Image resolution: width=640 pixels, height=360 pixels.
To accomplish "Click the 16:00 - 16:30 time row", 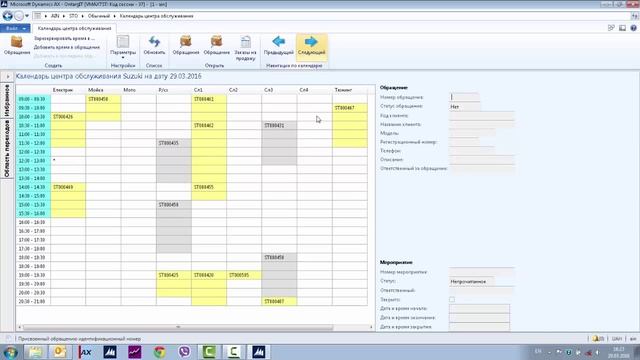I will click(33, 222).
